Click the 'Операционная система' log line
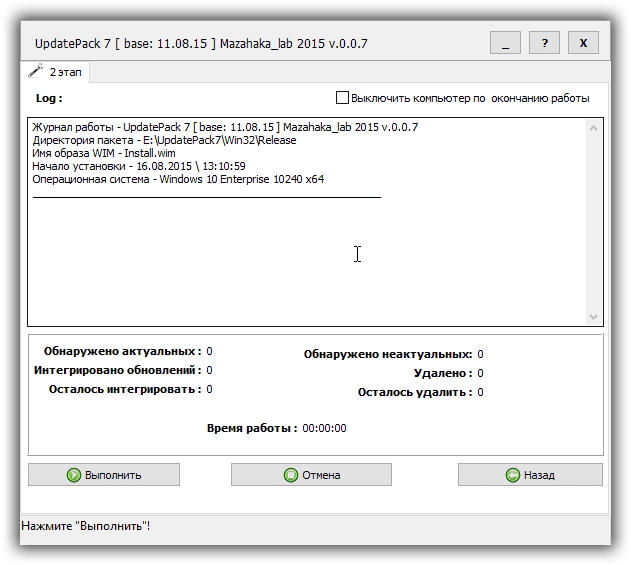The width and height of the screenshot is (631, 565). click(x=178, y=179)
